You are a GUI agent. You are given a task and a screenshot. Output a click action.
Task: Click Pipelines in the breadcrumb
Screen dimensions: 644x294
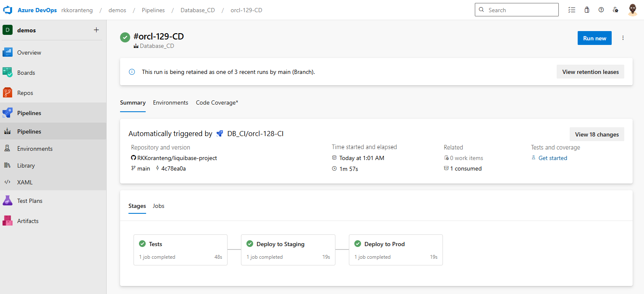(x=153, y=10)
